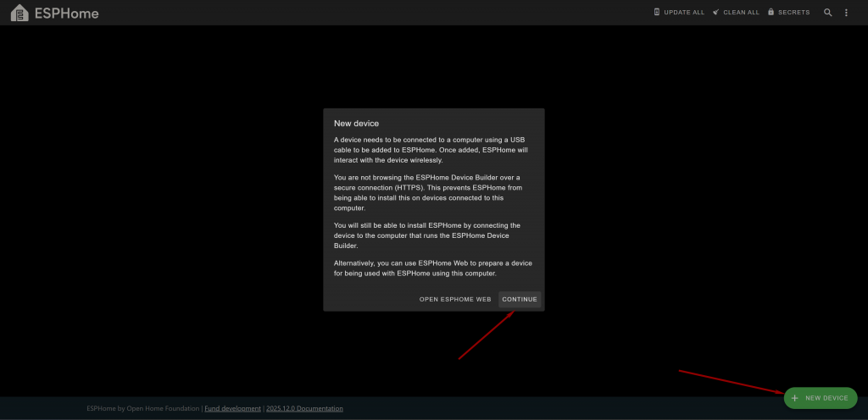Click the plus icon on New Device

click(794, 398)
